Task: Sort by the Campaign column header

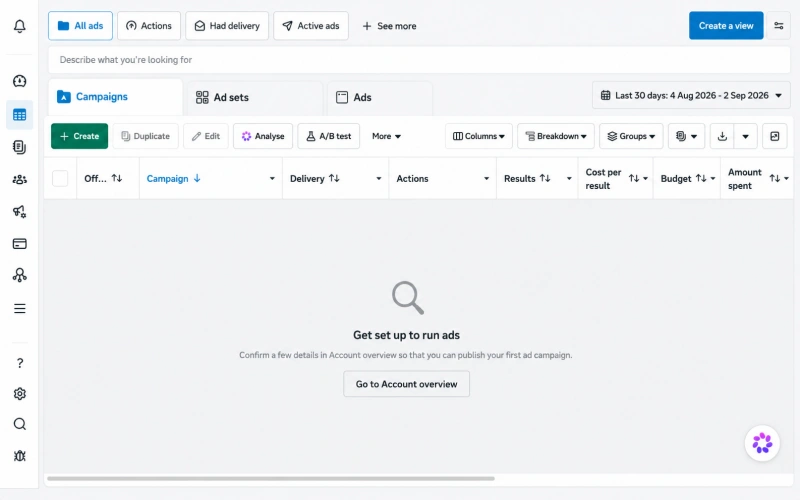Action: [x=173, y=179]
